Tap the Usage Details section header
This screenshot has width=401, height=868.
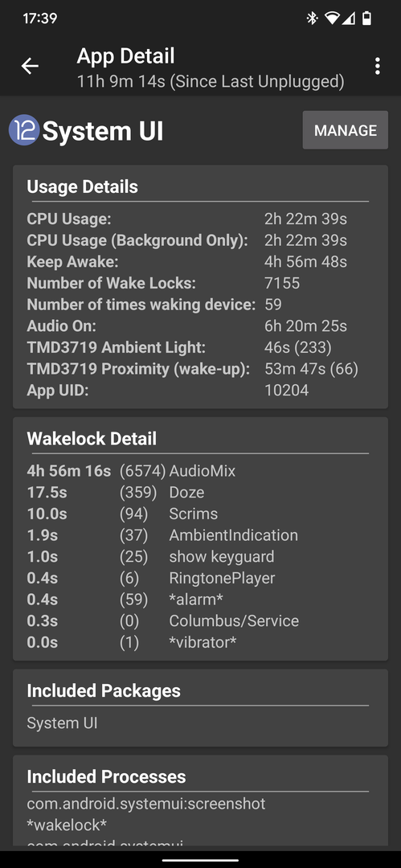click(83, 186)
